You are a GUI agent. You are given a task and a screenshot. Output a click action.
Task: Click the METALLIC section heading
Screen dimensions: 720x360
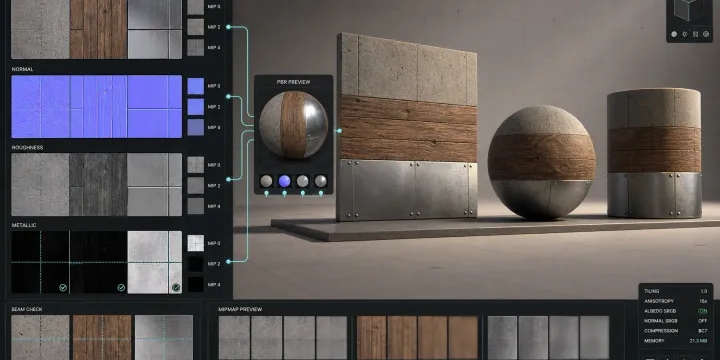24,225
